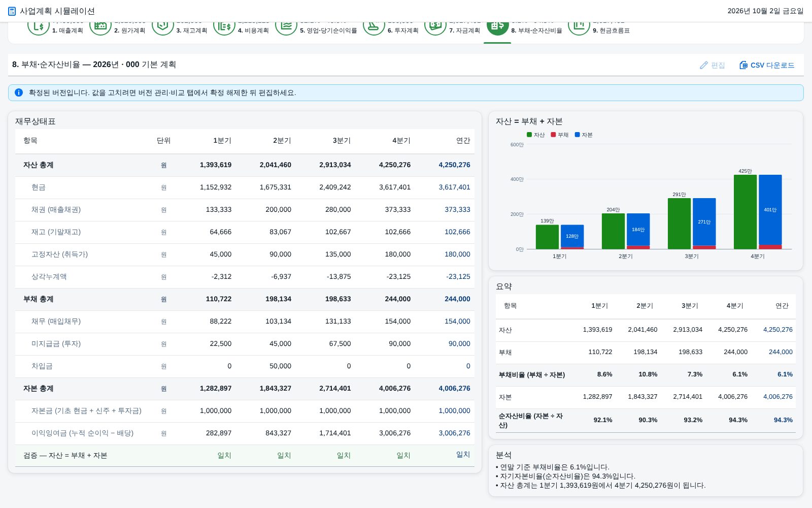Click the info icon in the notice banner
Image resolution: width=812 pixels, height=508 pixels.
pos(19,92)
